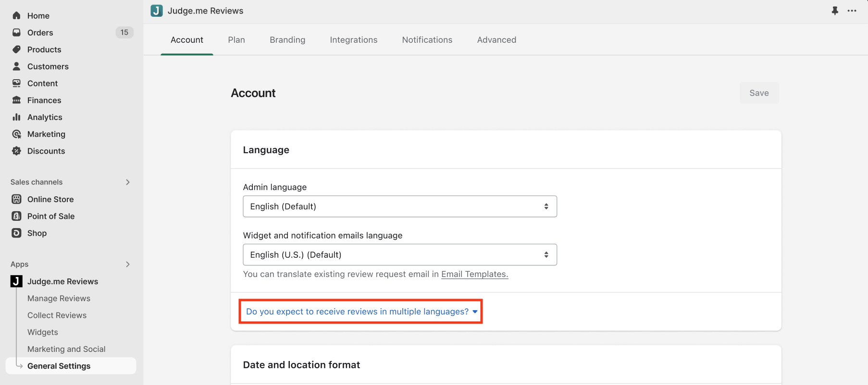Open the three-dot more options menu
Viewport: 868px width, 385px height.
click(852, 11)
